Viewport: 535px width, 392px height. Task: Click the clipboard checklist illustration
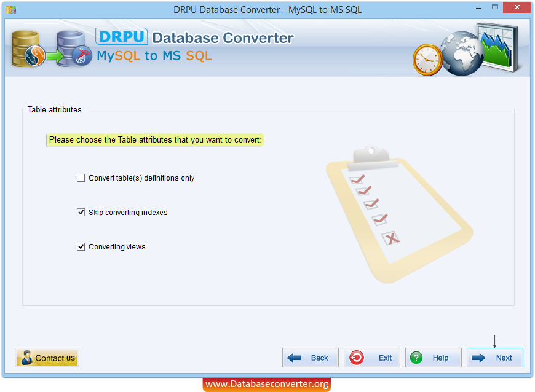[x=399, y=215]
